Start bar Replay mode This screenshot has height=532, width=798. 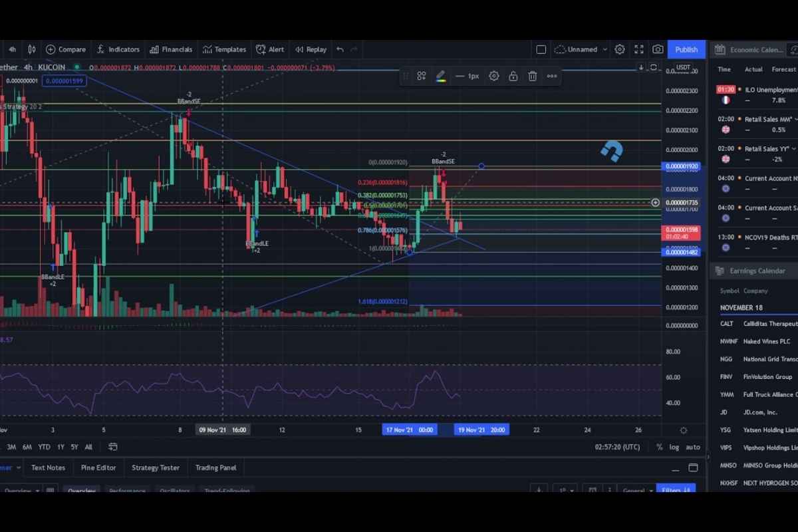(311, 49)
